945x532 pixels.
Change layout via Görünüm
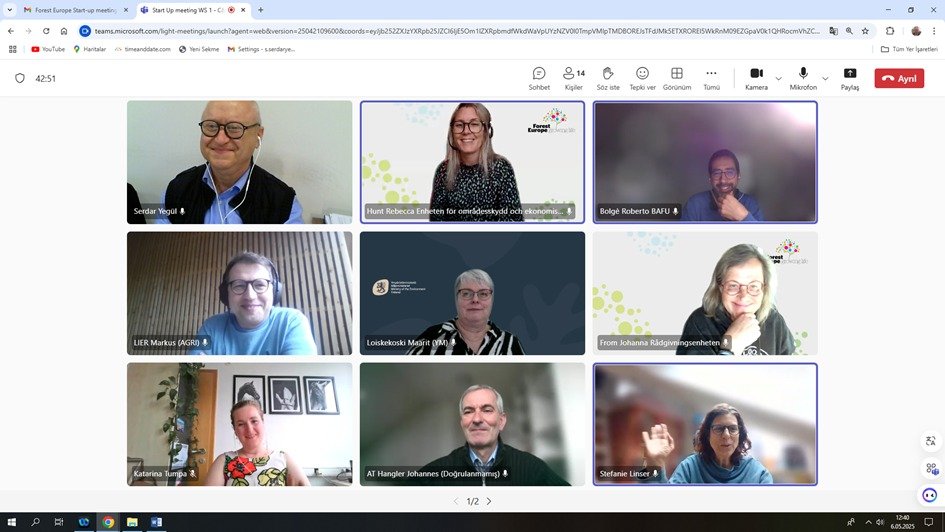(677, 79)
